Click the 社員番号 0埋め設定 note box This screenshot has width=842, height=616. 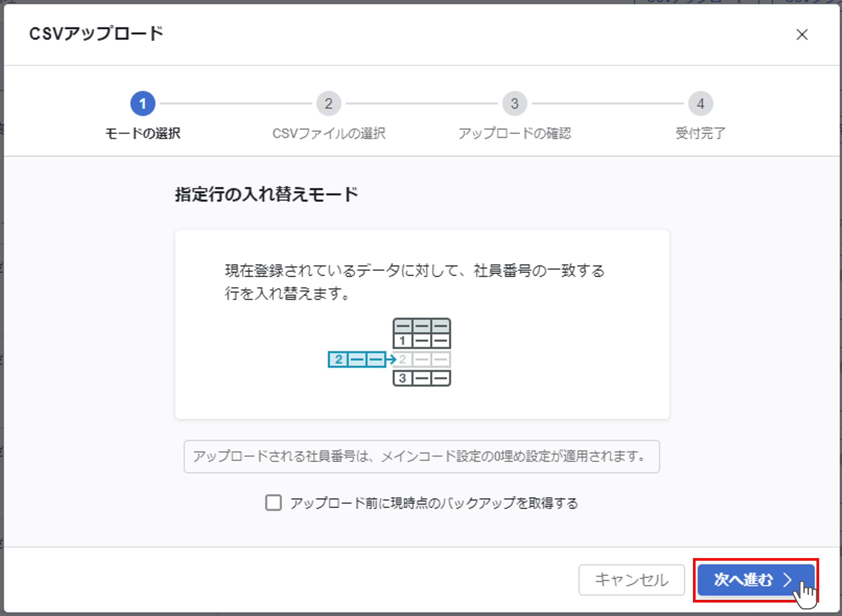click(x=421, y=456)
